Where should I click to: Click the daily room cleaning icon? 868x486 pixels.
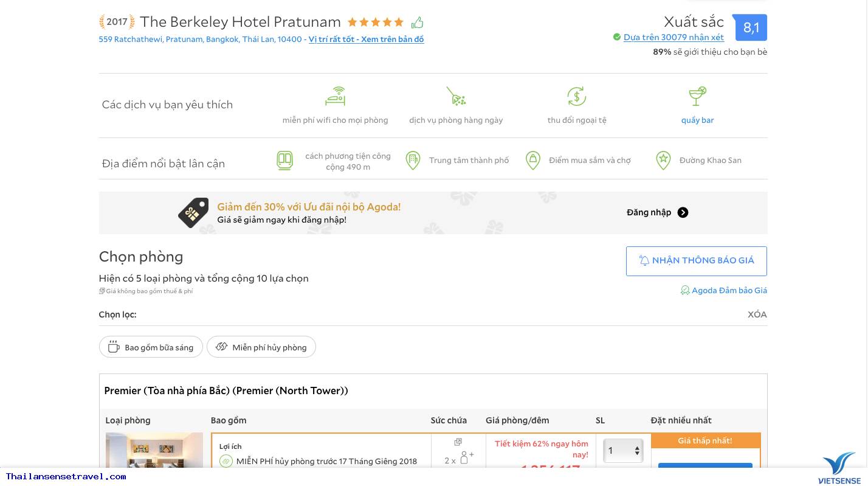pyautogui.click(x=456, y=96)
